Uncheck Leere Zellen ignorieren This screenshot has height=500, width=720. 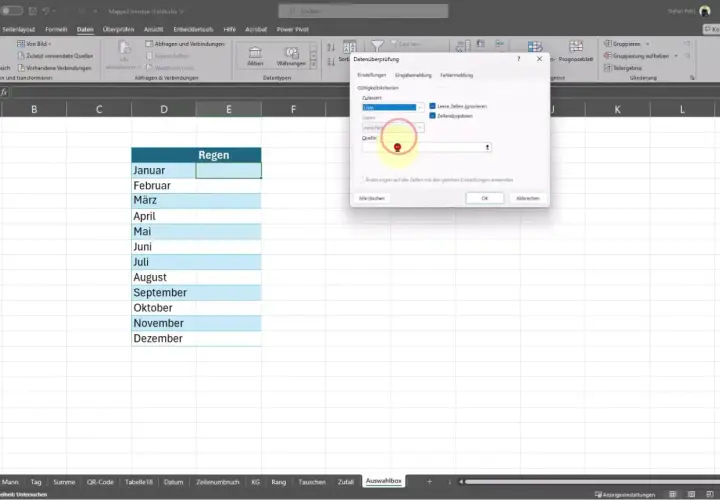click(x=432, y=106)
